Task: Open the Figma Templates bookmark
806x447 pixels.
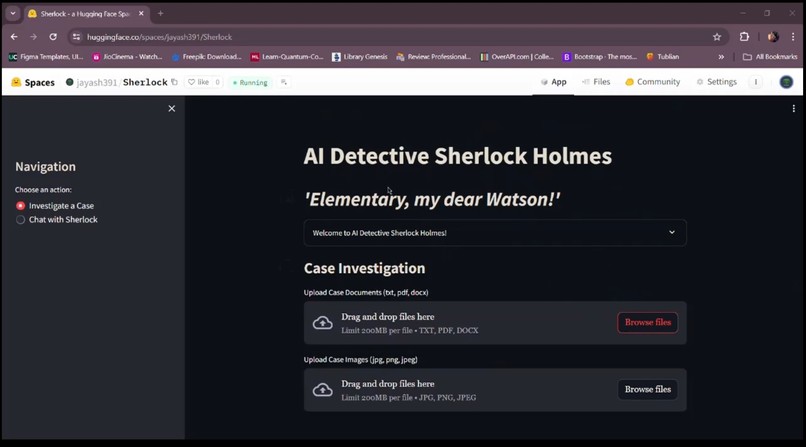Action: point(46,57)
